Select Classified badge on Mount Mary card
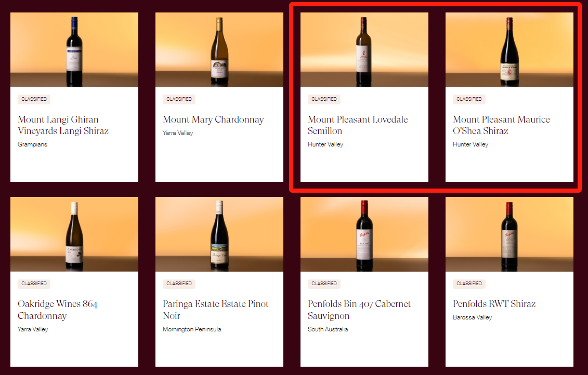This screenshot has width=588, height=375. click(179, 99)
